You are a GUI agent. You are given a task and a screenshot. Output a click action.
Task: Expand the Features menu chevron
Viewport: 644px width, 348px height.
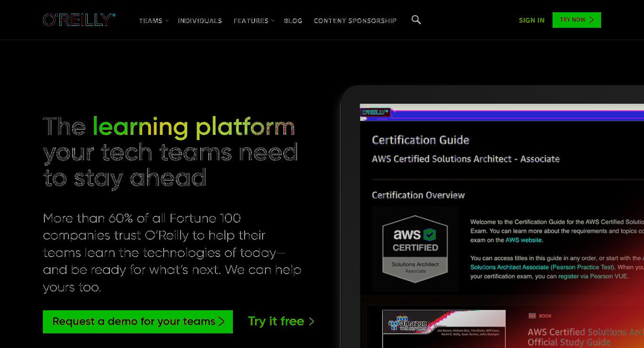click(x=273, y=21)
